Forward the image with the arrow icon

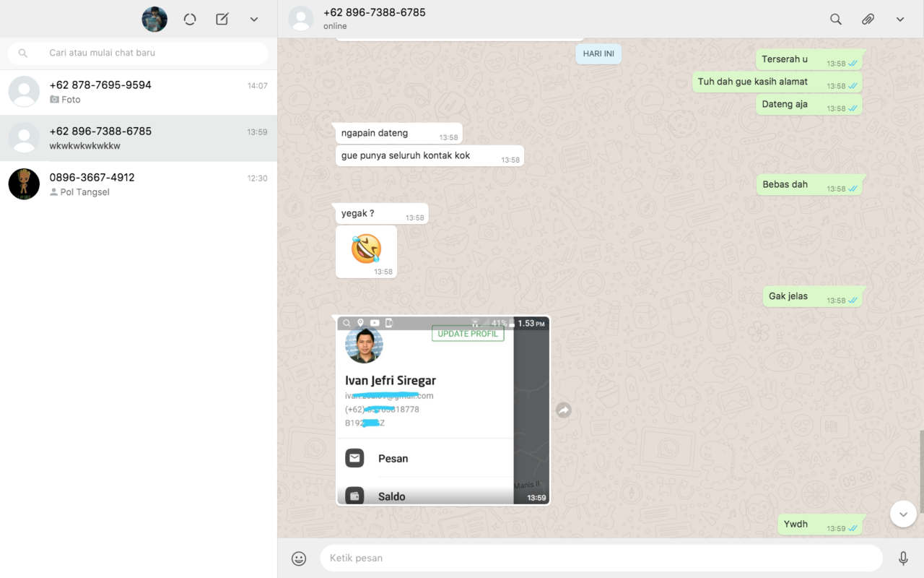(x=564, y=410)
